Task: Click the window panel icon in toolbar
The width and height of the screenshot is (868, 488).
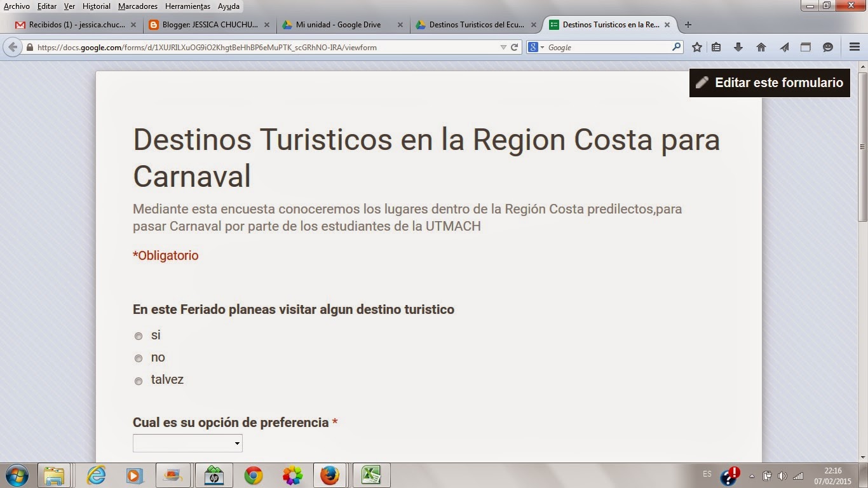Action: pyautogui.click(x=806, y=47)
